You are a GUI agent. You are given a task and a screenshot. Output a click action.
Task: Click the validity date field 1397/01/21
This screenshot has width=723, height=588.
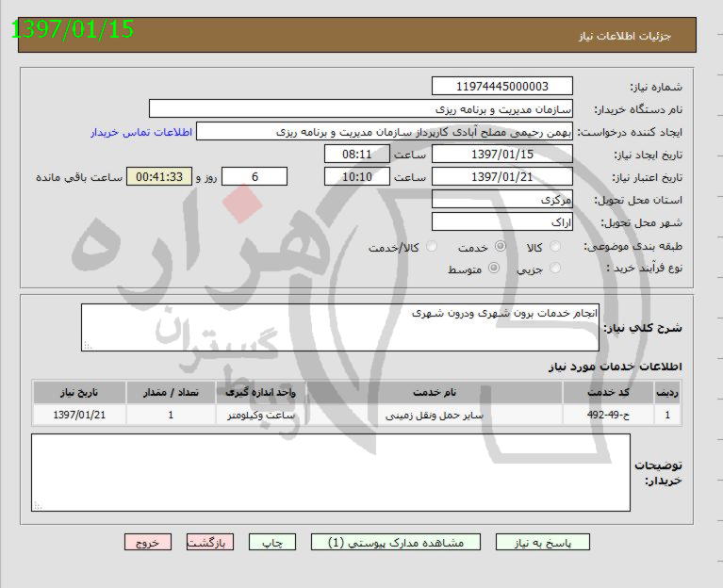(x=502, y=176)
